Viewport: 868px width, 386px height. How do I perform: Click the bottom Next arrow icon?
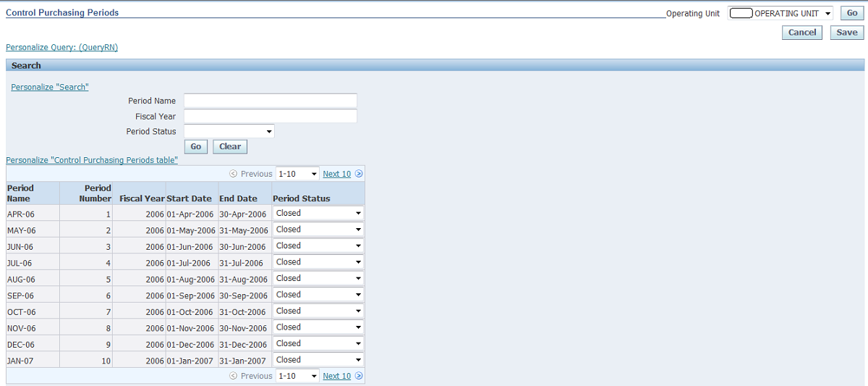coord(359,376)
